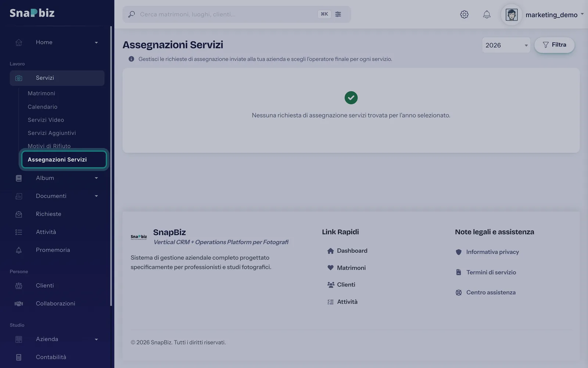Follow the footer Attività quick link
588x368 pixels.
pos(343,302)
